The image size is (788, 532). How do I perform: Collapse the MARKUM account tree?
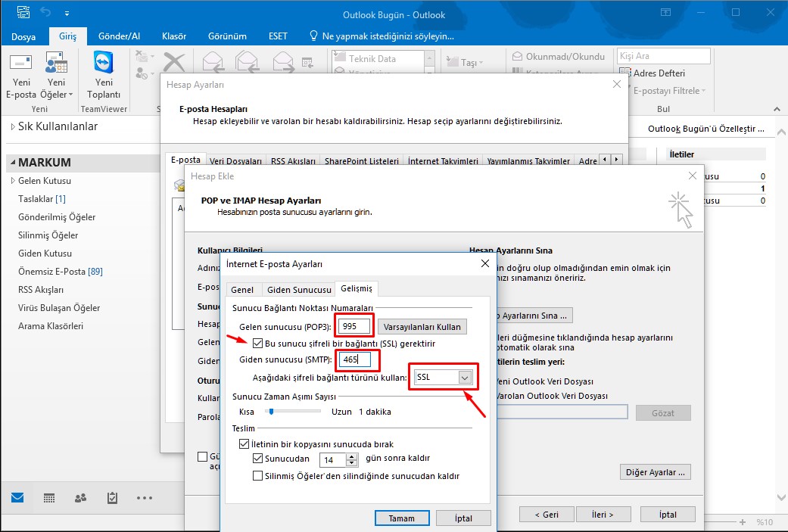[13, 163]
